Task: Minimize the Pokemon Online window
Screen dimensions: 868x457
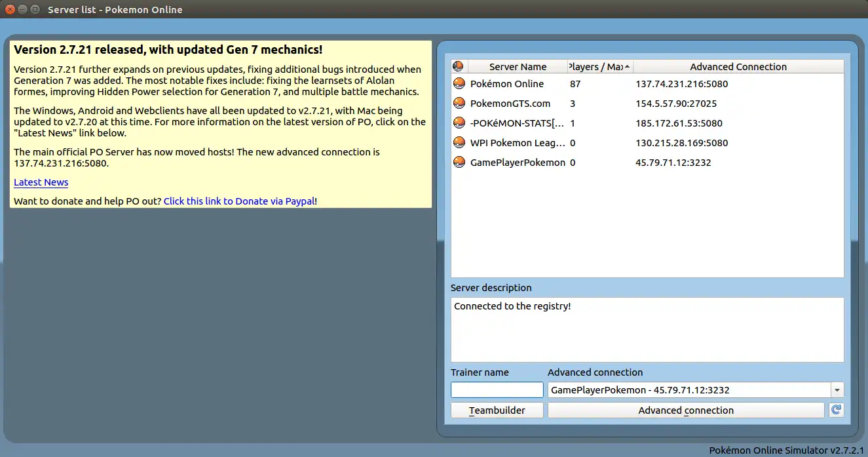Action: point(22,9)
